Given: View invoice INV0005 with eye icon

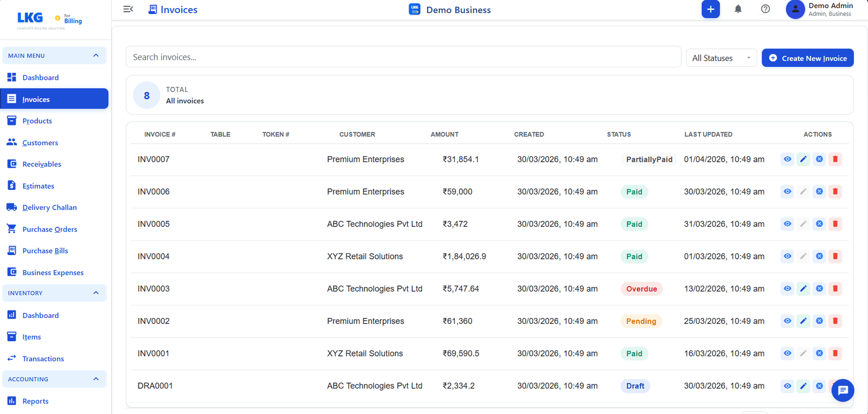Looking at the screenshot, I should tap(787, 224).
